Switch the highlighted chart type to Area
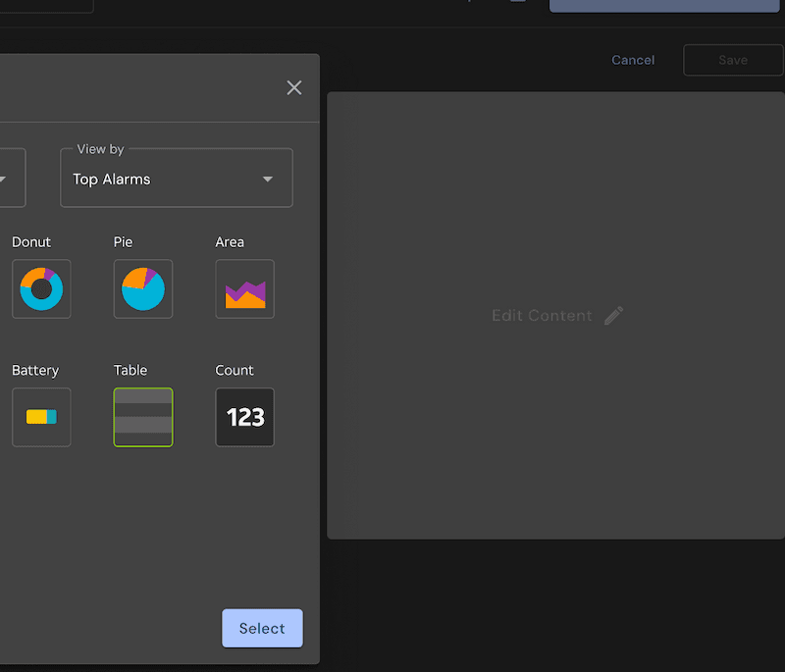Viewport: 785px width, 672px height. 244,288
